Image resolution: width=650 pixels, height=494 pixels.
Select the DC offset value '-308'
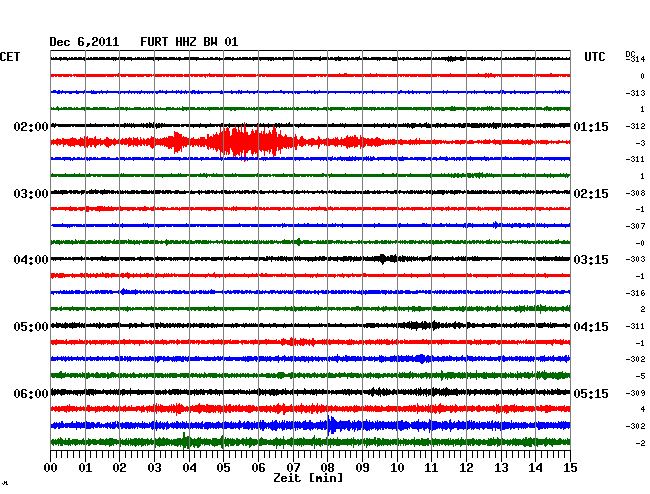635,193
